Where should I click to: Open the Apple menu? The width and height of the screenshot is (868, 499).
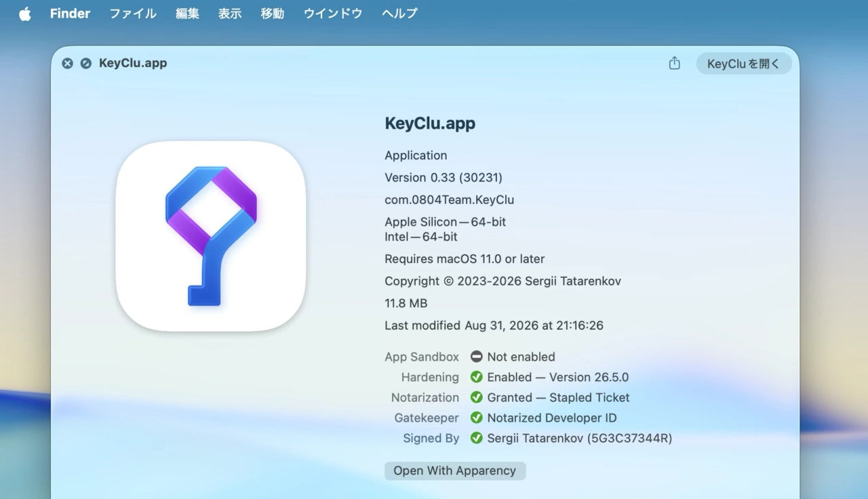click(25, 14)
